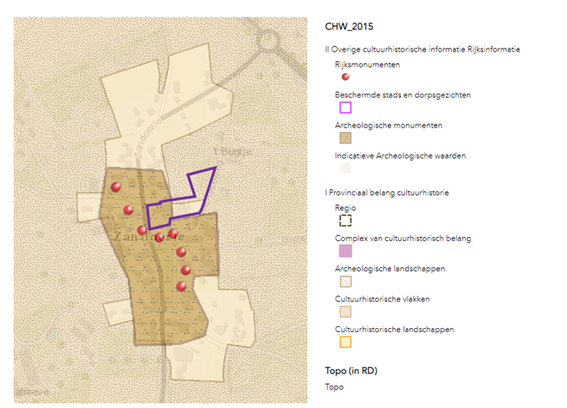Click the magenta Beschermde stads en dorpsgezichten symbol

(345, 107)
